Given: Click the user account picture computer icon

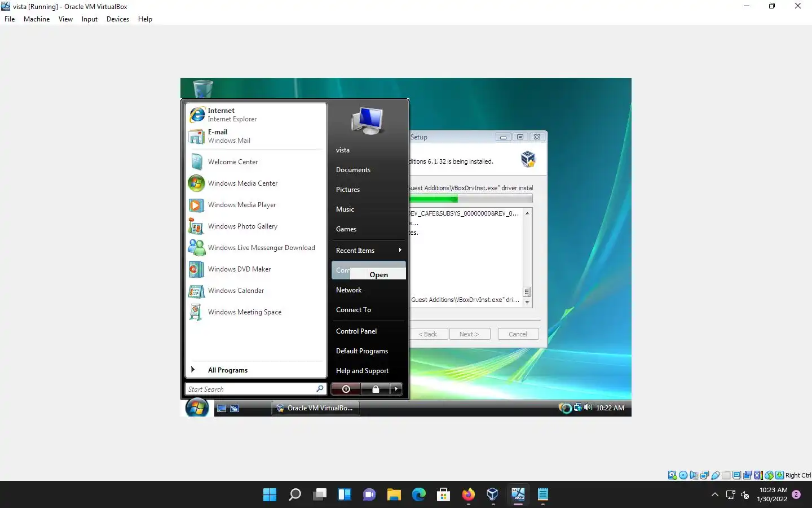Looking at the screenshot, I should 368,121.
